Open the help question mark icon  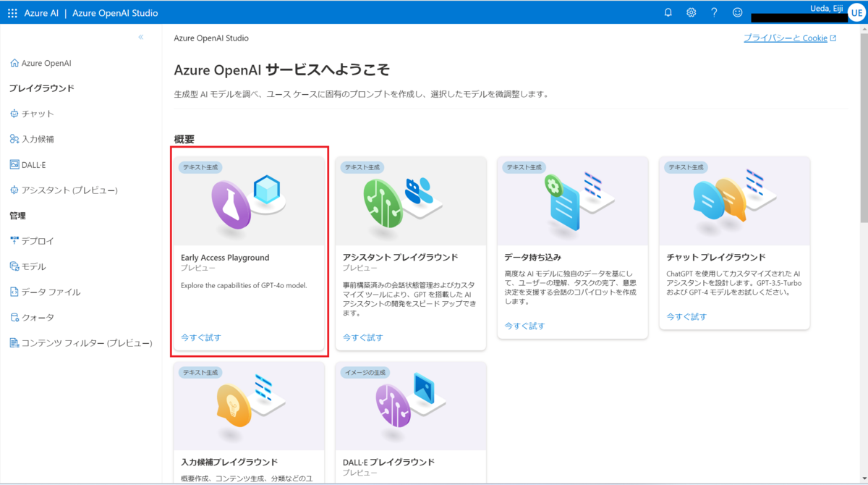tap(714, 12)
